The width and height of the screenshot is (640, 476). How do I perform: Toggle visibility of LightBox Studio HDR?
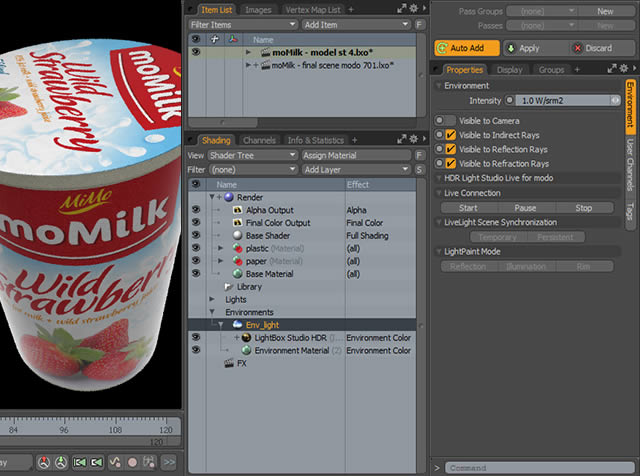click(196, 337)
